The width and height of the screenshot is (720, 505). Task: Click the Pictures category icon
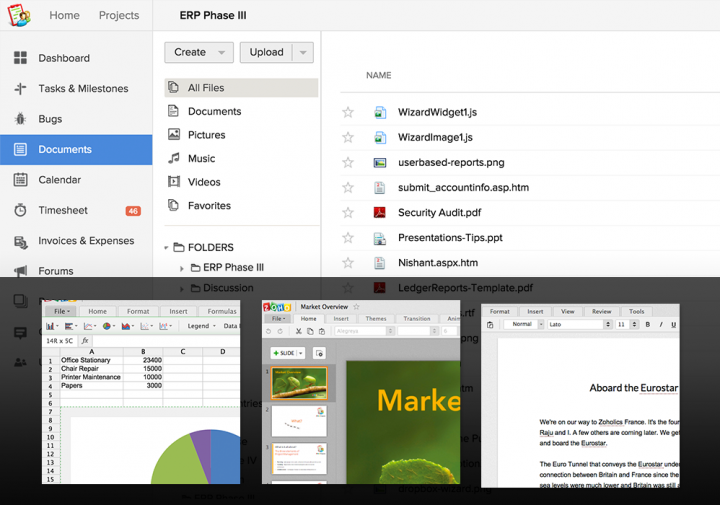coord(174,134)
